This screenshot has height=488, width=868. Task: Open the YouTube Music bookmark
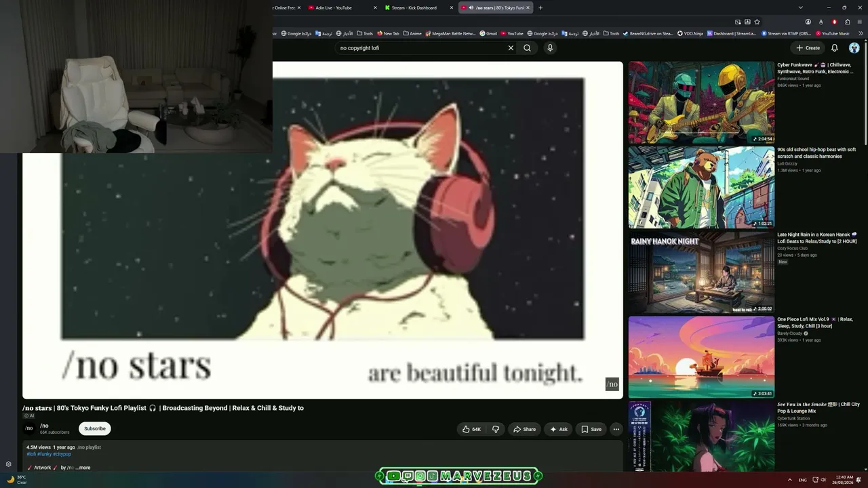(832, 33)
